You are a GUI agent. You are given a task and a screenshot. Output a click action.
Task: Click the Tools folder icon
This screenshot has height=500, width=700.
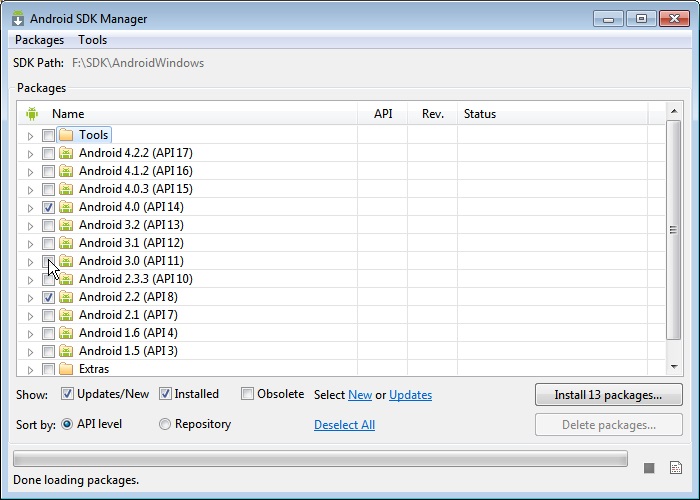(66, 135)
